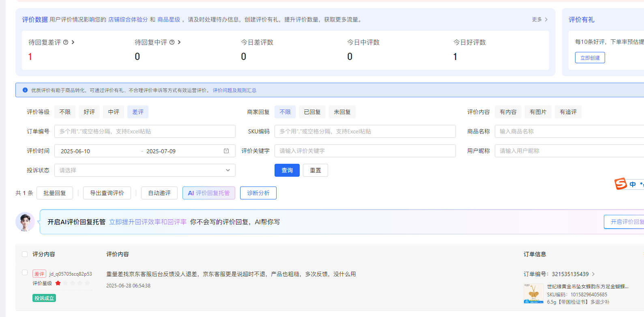Click the first red star in 评价星级
This screenshot has width=644, height=317.
58,283
